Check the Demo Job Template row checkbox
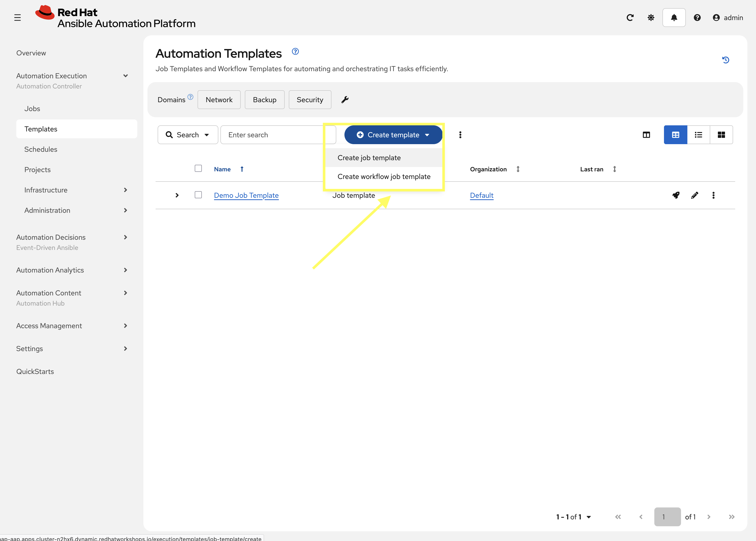The width and height of the screenshot is (756, 541). 198,195
